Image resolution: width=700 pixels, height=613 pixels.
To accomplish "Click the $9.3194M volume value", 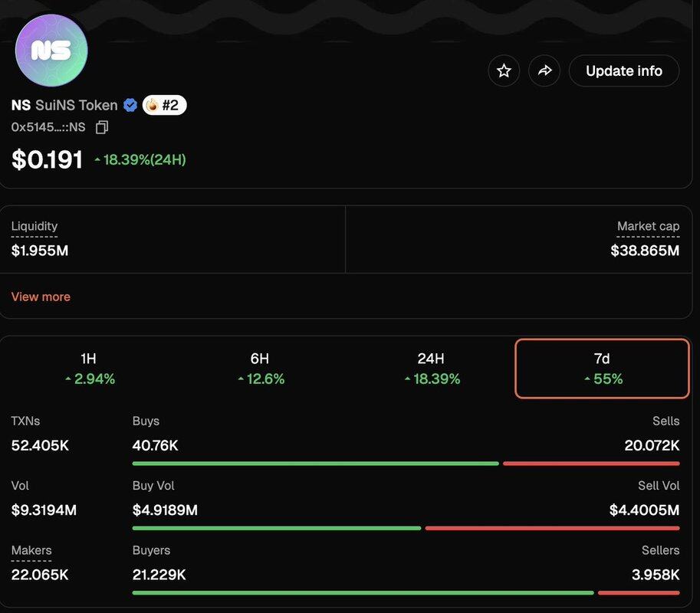I will click(x=44, y=510).
